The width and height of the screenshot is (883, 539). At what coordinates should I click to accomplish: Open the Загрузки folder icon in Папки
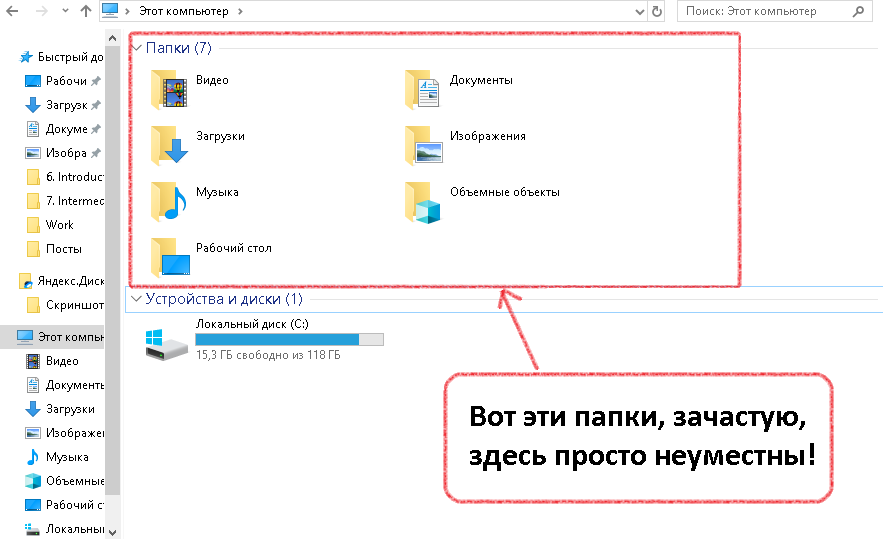pyautogui.click(x=169, y=145)
